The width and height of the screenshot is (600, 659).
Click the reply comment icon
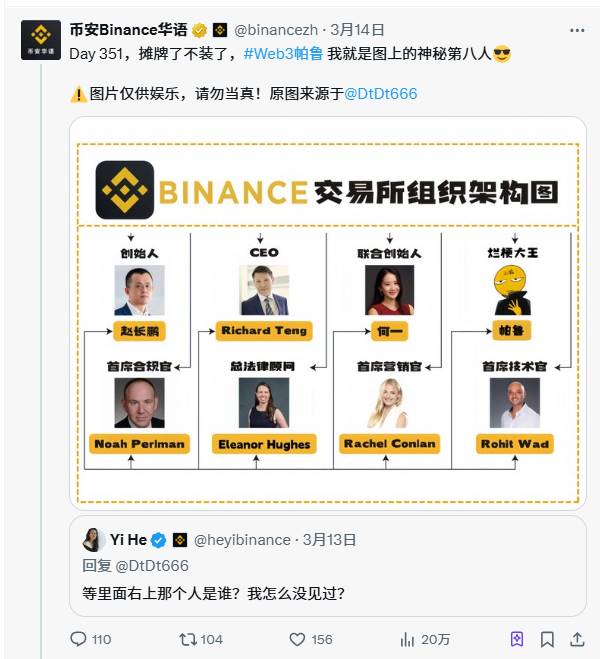[79, 639]
